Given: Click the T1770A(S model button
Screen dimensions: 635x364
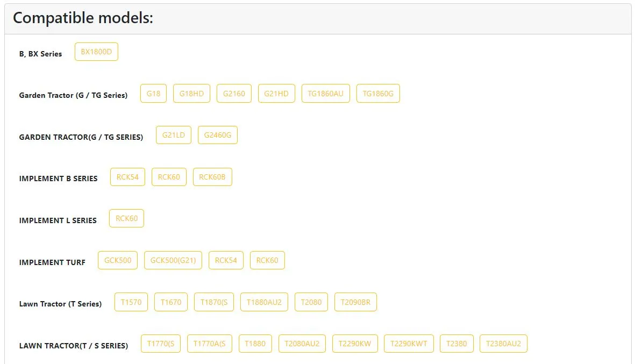Looking at the screenshot, I should point(210,344).
